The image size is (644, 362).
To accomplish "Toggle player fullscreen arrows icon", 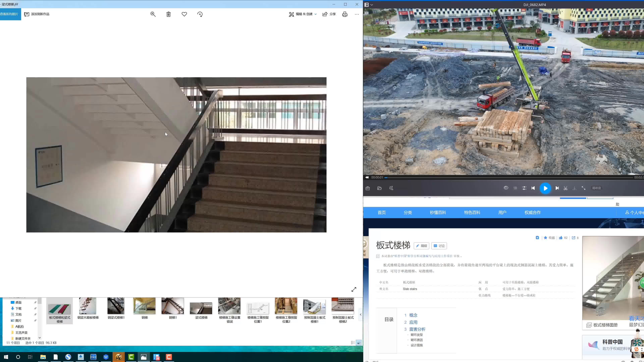I will (583, 188).
